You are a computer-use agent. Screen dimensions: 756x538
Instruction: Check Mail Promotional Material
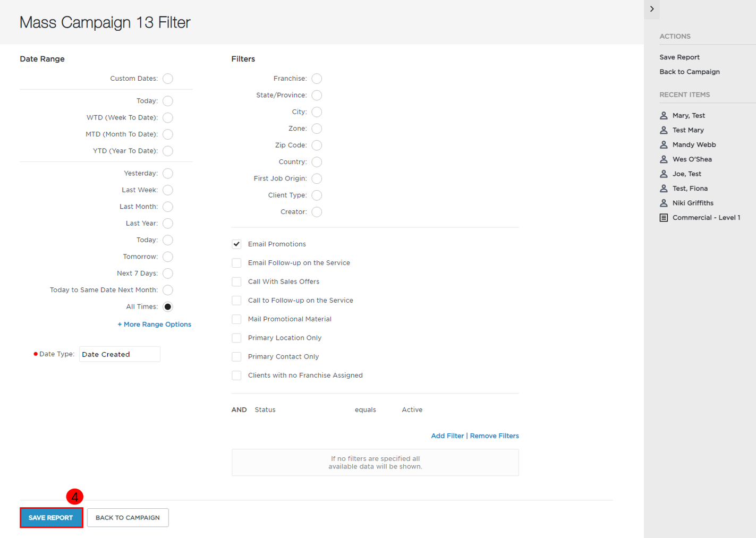(236, 319)
